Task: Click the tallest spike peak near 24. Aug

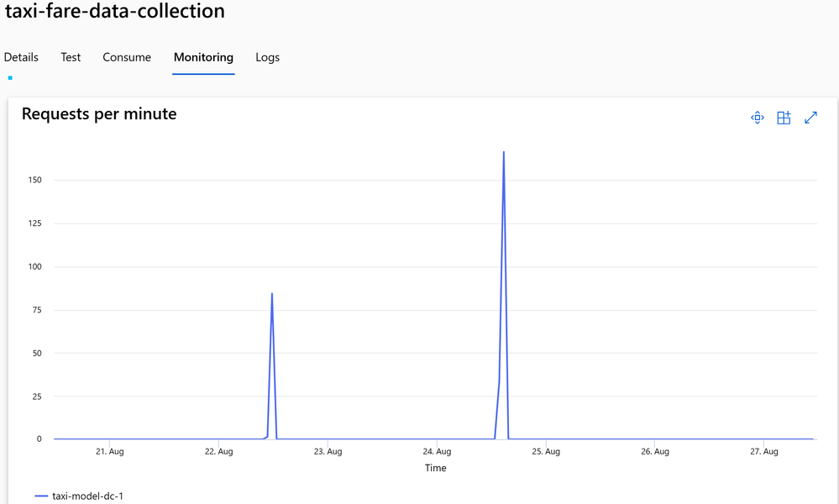Action: (x=504, y=153)
